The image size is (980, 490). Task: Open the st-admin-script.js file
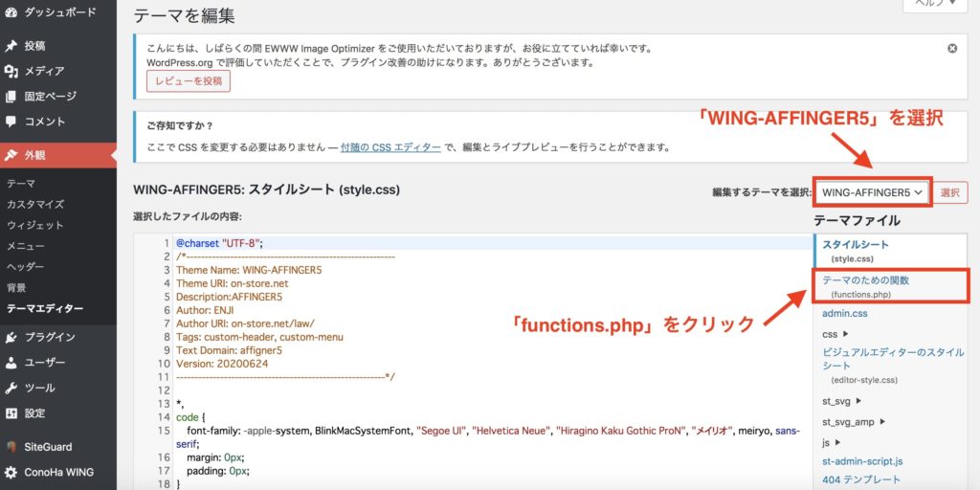tap(862, 461)
